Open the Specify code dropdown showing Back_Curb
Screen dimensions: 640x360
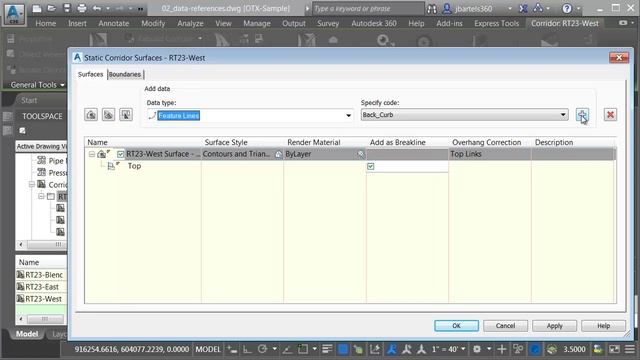pos(563,115)
